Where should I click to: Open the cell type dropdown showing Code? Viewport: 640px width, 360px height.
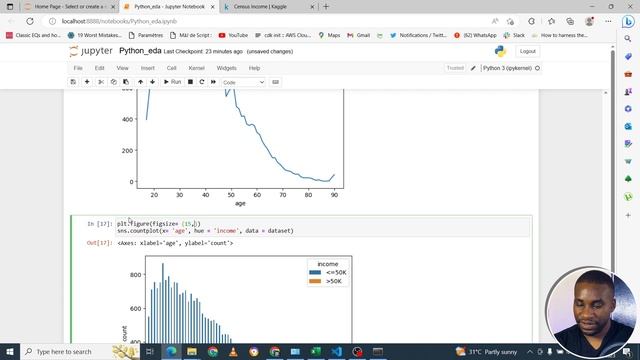(243, 82)
